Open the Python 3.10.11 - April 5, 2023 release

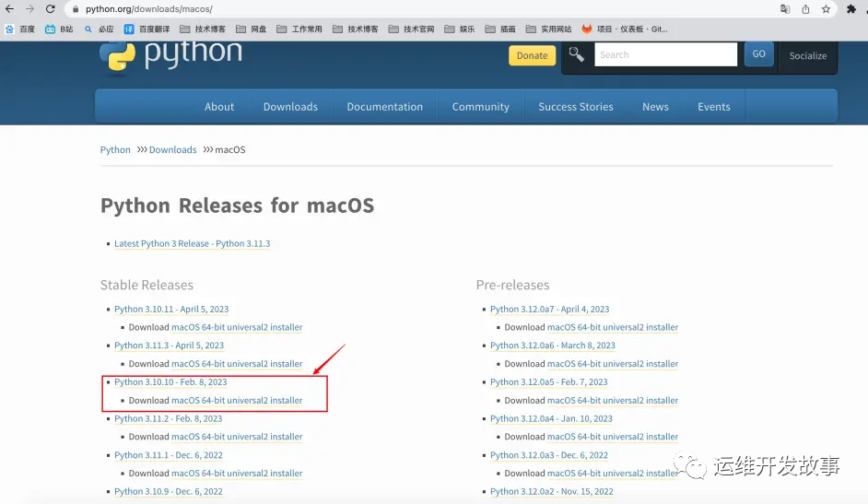[171, 309]
